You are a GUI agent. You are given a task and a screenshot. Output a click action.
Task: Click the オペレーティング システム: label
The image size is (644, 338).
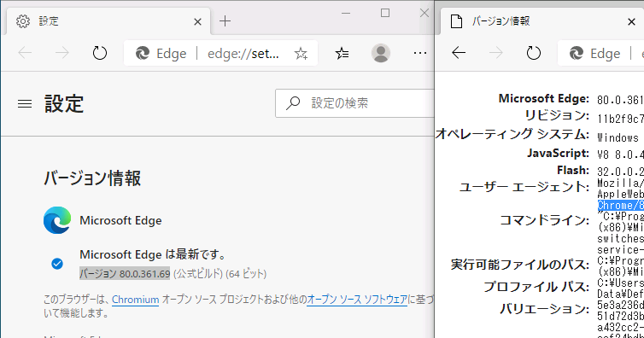tap(512, 134)
